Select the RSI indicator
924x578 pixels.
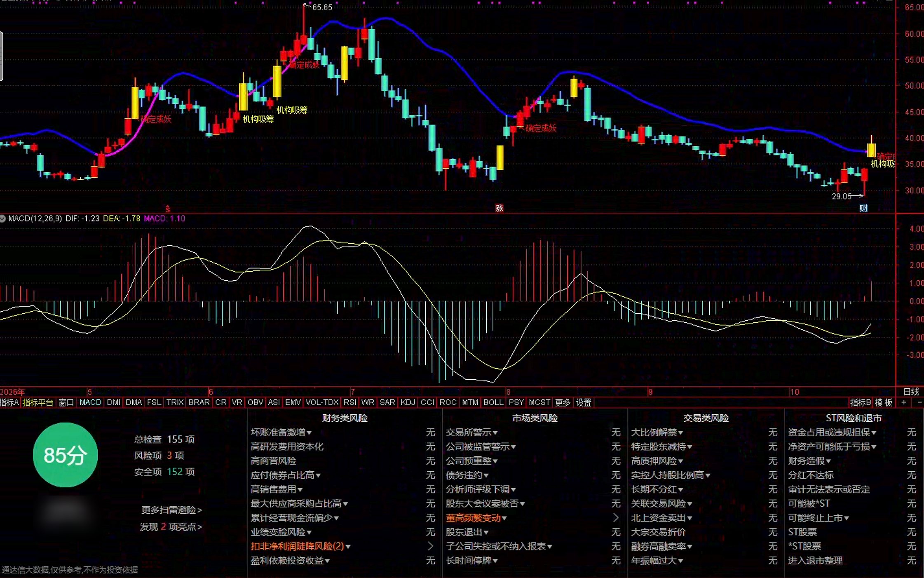pos(350,402)
